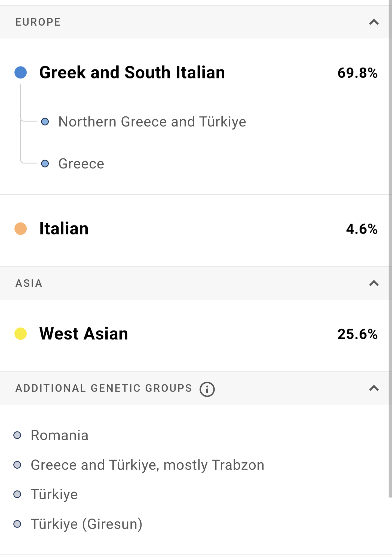Open the Greece subgroup
Viewport: 392px width, 555px height.
(x=81, y=164)
